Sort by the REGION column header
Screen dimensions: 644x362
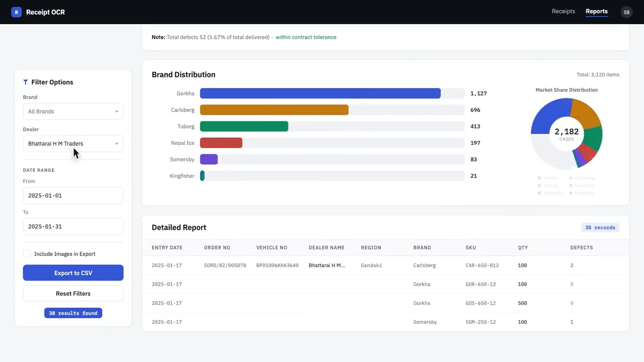tap(371, 248)
